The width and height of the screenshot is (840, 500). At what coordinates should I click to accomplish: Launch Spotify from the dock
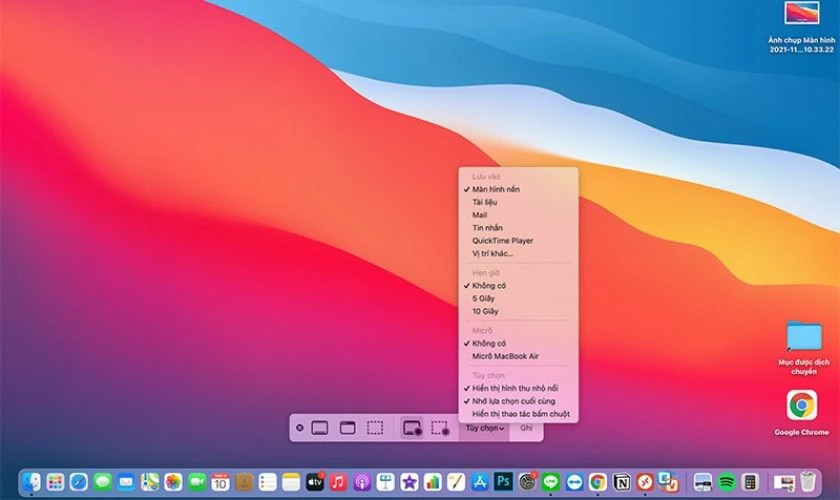click(x=727, y=482)
